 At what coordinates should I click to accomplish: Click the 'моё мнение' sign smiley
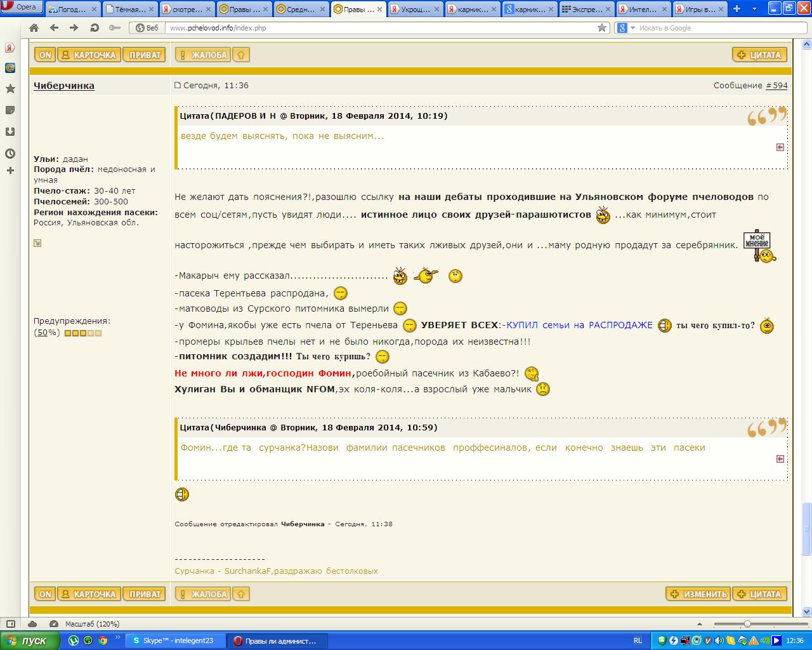pos(759,246)
